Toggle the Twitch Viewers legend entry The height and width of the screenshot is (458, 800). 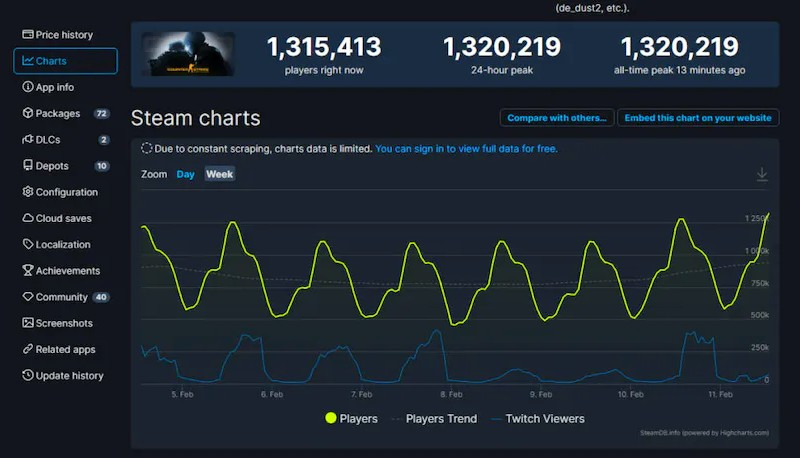[538, 419]
